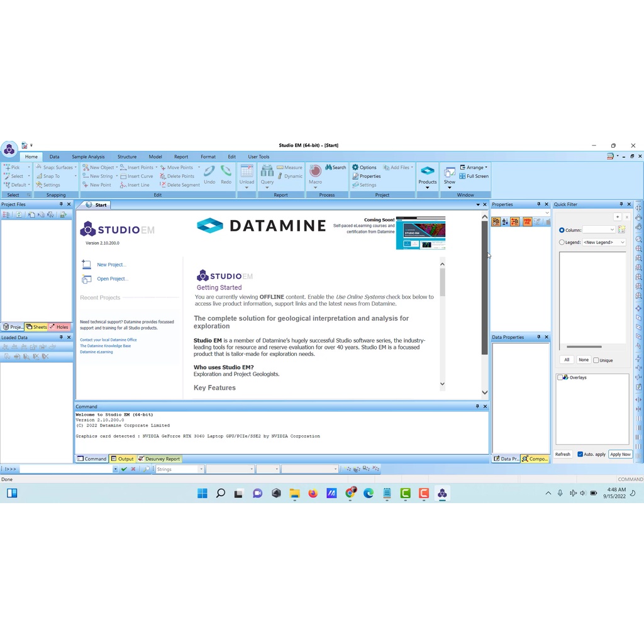Click the Insert Curve tool

136,176
